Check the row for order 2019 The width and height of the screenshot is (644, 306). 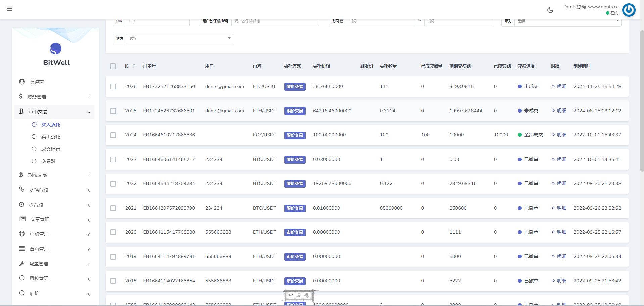(113, 257)
